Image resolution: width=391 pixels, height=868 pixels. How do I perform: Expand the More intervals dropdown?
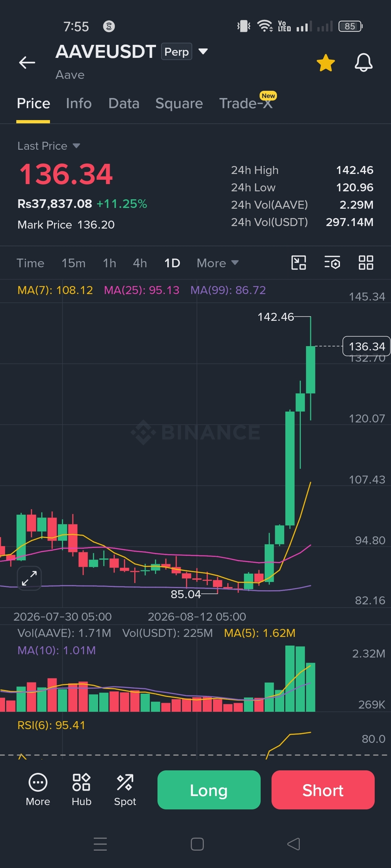tap(218, 263)
